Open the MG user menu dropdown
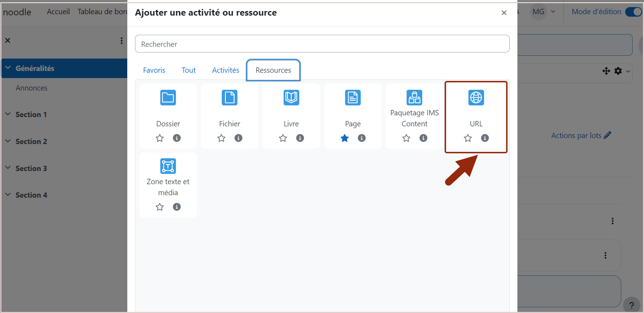Image resolution: width=644 pixels, height=313 pixels. [553, 12]
